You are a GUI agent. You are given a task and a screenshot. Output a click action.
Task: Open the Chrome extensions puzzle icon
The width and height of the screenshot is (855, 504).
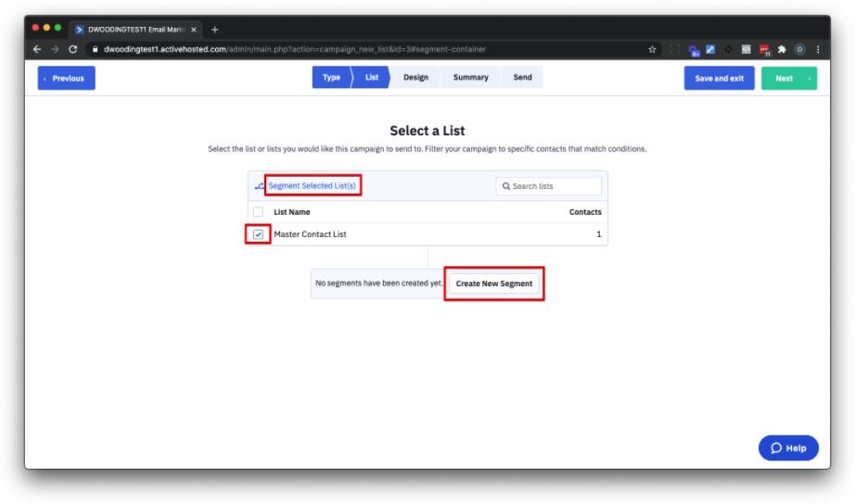pyautogui.click(x=782, y=49)
